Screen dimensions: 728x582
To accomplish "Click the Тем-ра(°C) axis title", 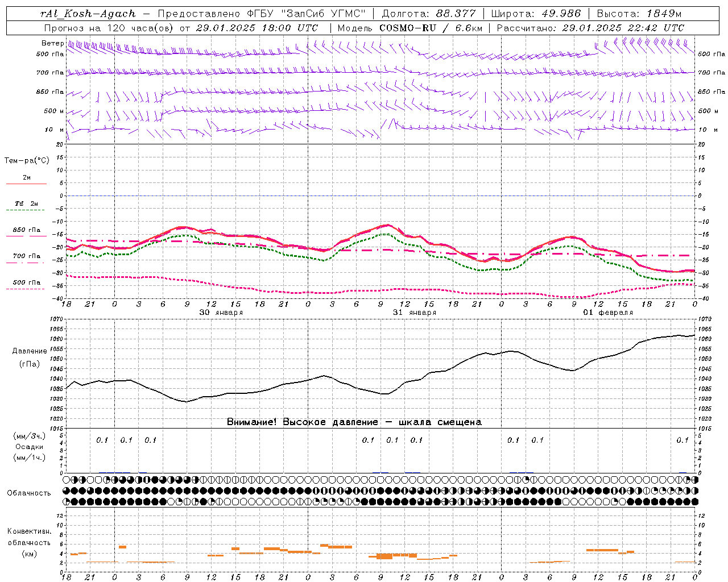I will point(27,161).
